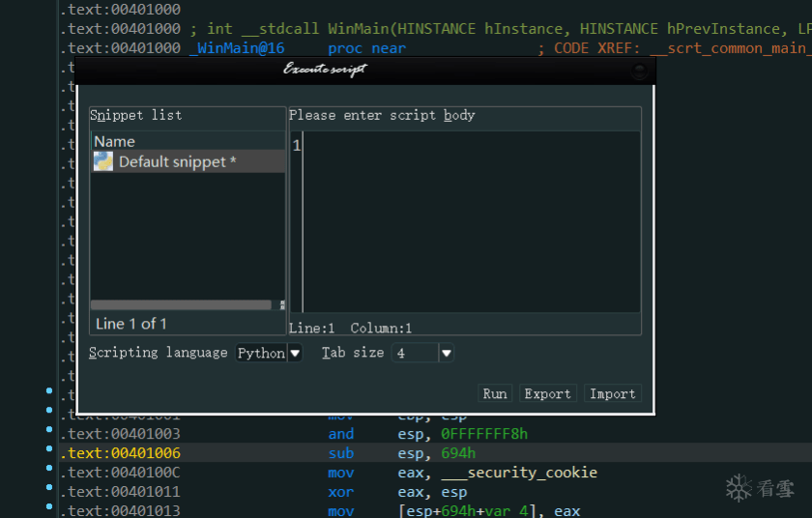812x518 pixels.
Task: Click the snowflake watermark logo
Action: [x=739, y=488]
